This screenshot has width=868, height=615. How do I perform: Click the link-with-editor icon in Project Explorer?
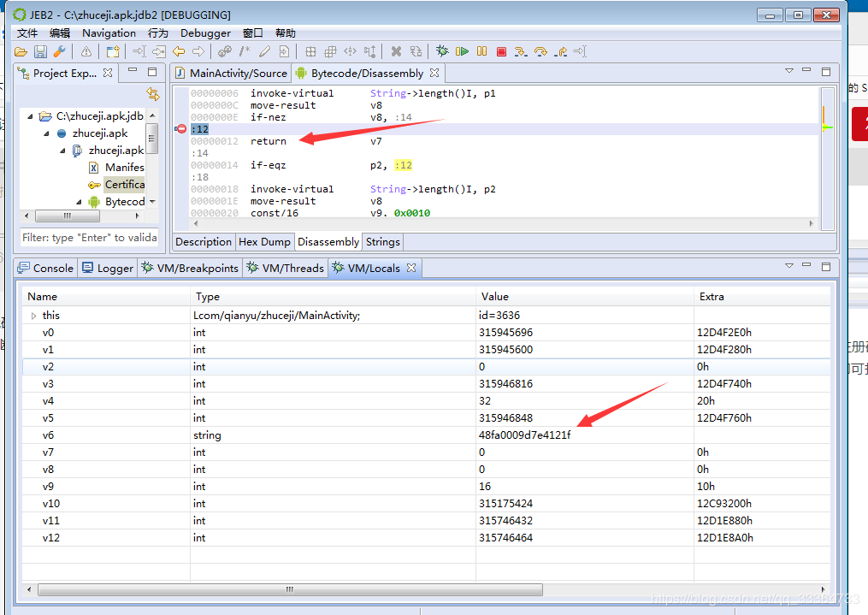153,94
